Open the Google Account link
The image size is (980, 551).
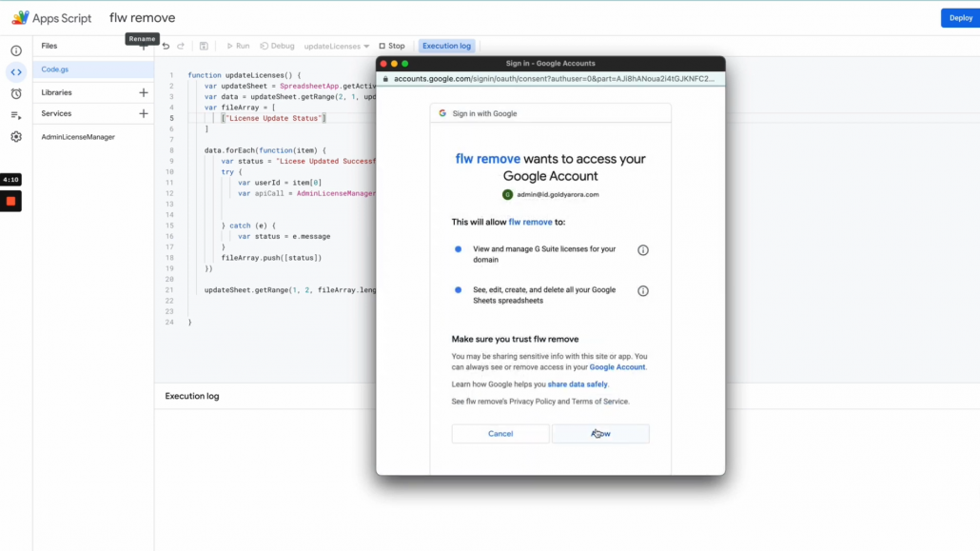click(x=617, y=367)
